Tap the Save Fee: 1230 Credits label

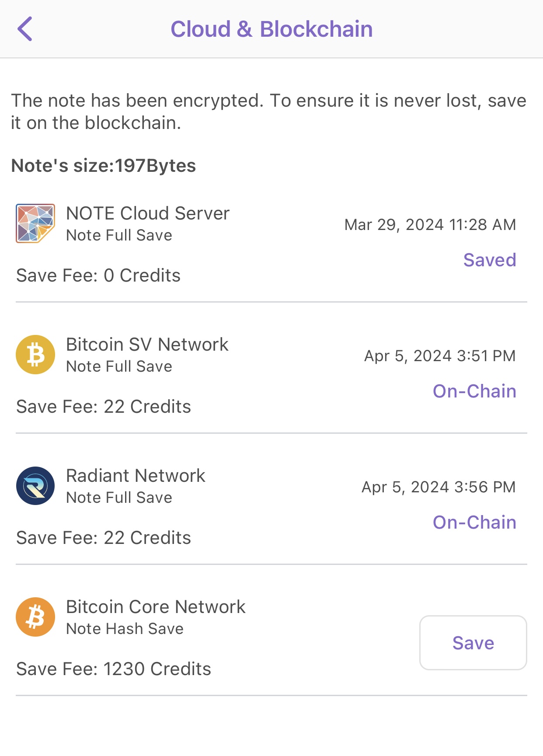pos(114,669)
